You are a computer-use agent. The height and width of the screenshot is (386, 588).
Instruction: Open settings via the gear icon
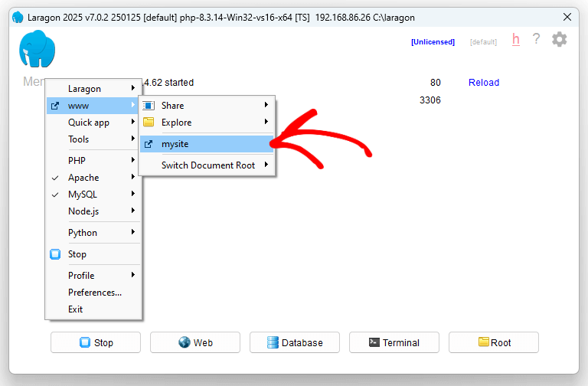point(559,39)
